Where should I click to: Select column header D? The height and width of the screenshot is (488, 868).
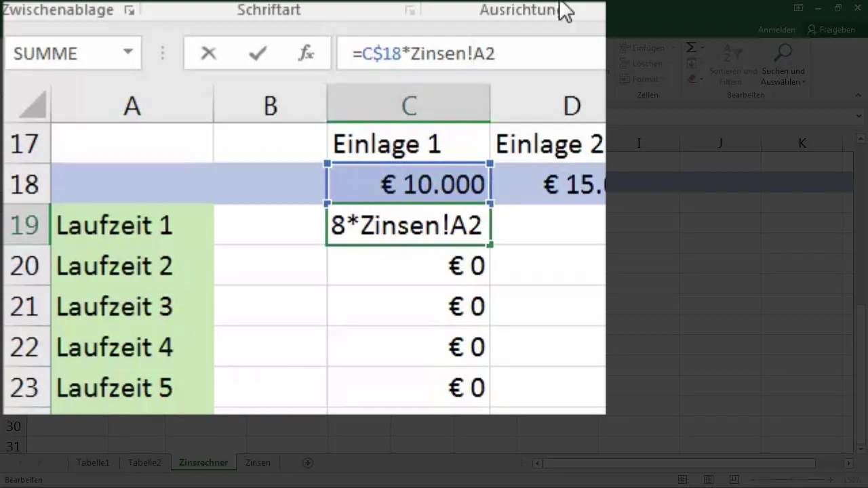[548, 106]
